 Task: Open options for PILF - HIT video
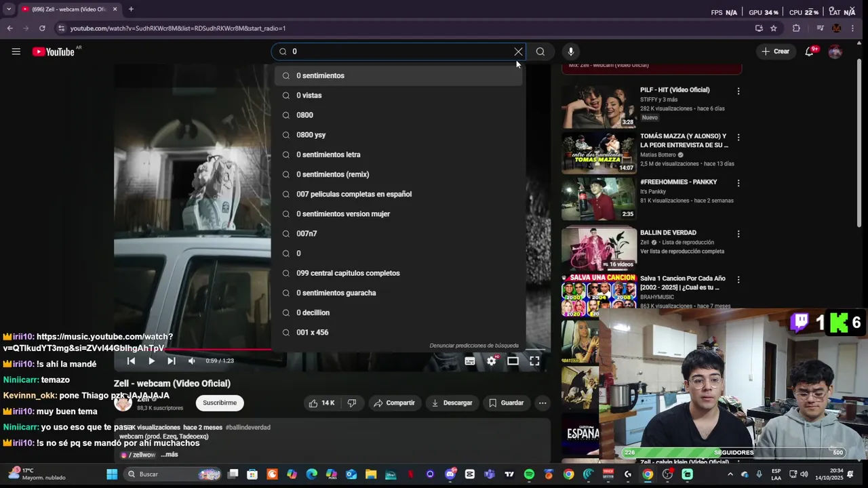pyautogui.click(x=738, y=91)
